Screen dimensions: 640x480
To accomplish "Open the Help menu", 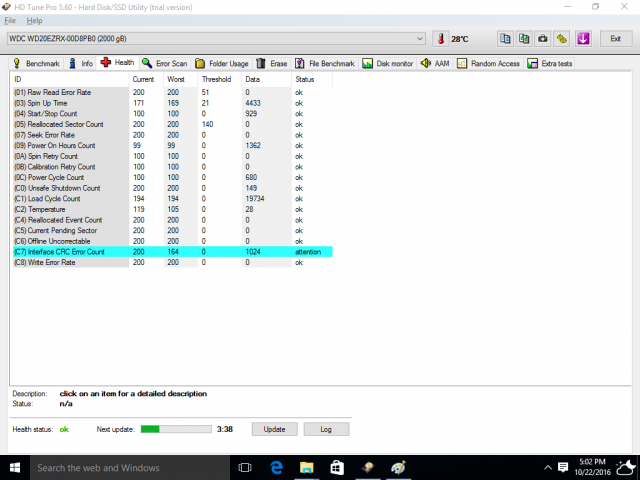I will [34, 20].
